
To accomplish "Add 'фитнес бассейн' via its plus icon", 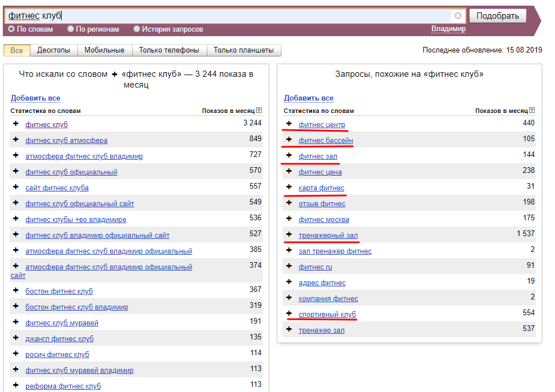I will (289, 140).
